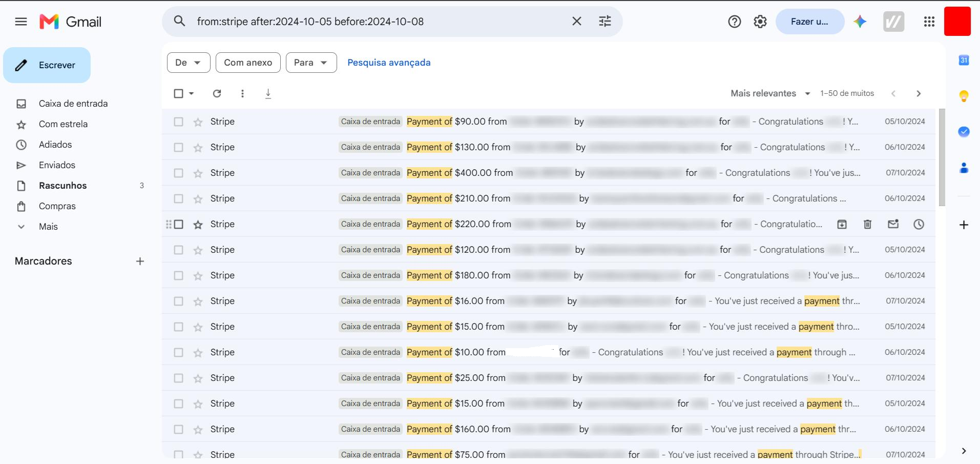Screen dimensions: 980x464
Task: Open the Help question mark icon
Action: (735, 22)
